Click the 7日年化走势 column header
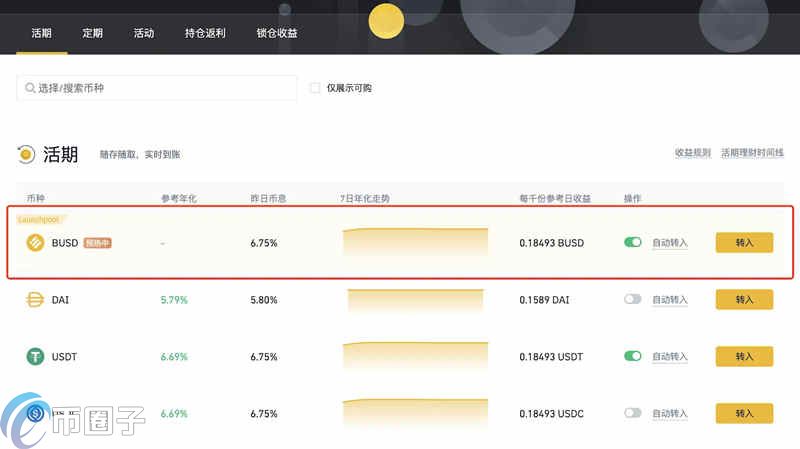The height and width of the screenshot is (449, 800). pos(365,198)
